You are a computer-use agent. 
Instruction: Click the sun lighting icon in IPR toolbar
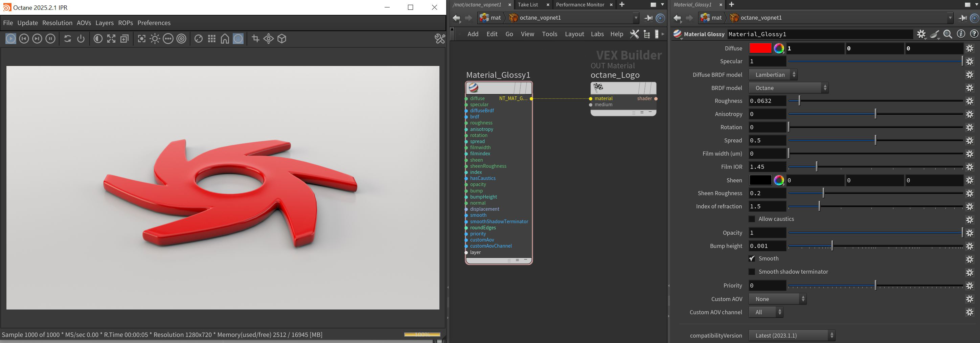pos(155,39)
